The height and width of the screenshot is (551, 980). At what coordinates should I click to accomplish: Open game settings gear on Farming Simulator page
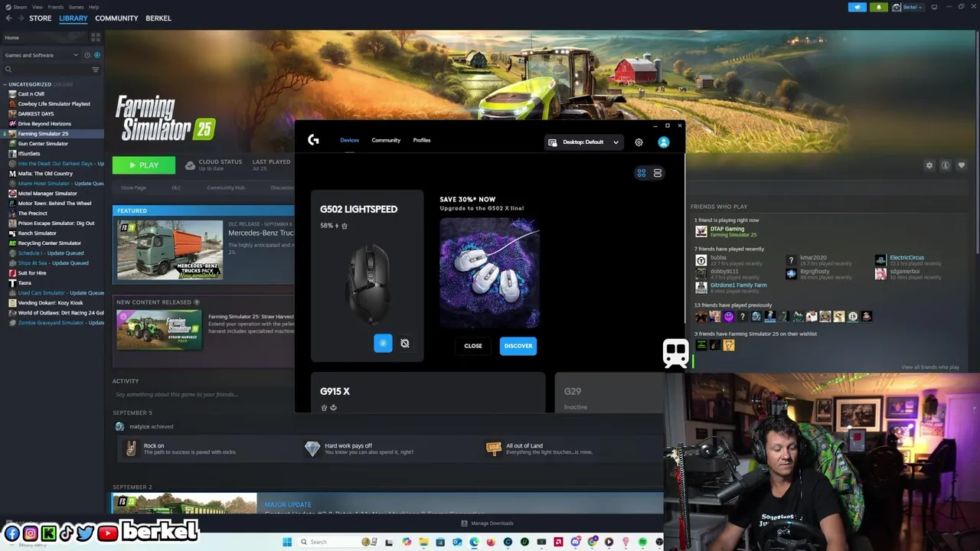929,165
